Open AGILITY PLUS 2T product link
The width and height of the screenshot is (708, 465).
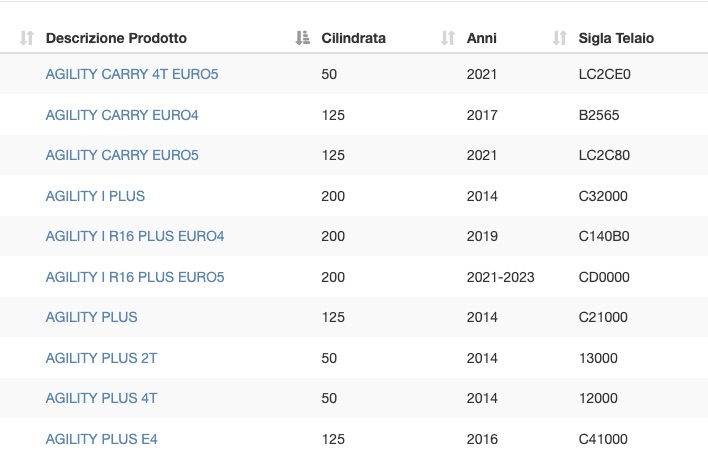point(102,358)
